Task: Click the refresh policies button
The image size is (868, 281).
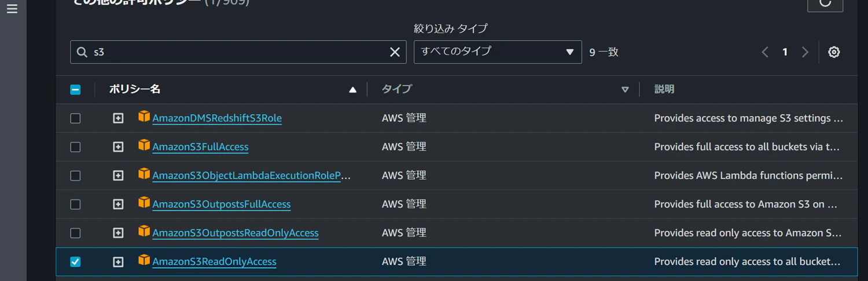Action: tap(825, 3)
